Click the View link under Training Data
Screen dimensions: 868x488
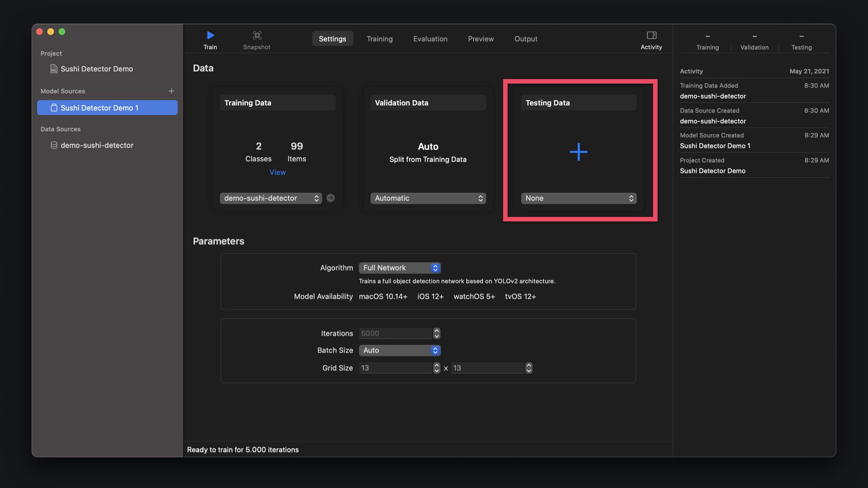(277, 172)
